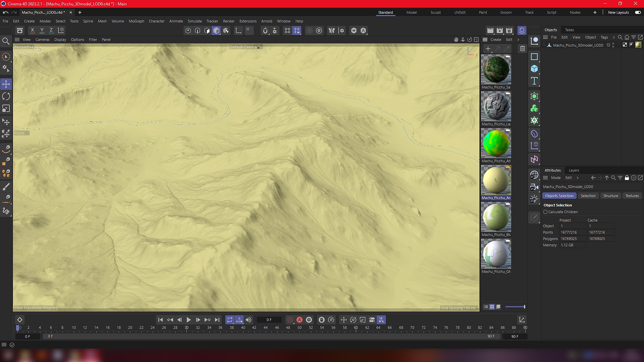This screenshot has height=362, width=644.
Task: Delete material with the trash icon
Action: click(x=522, y=49)
